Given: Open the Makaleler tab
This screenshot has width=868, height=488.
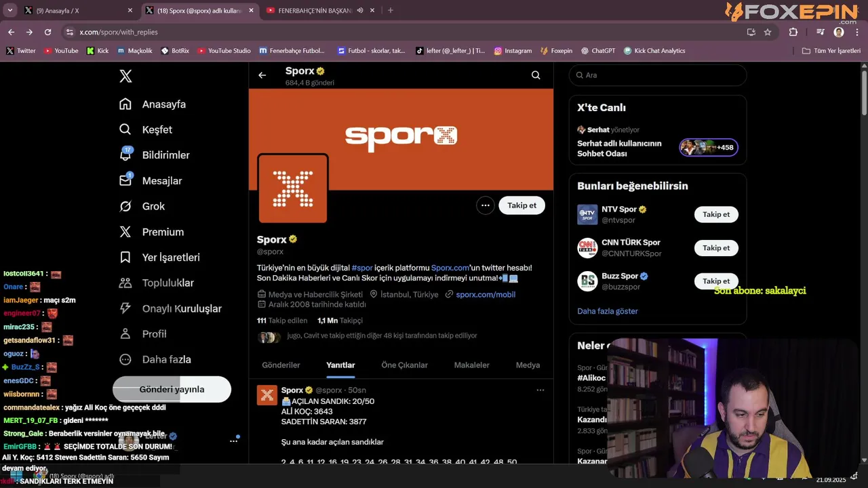Looking at the screenshot, I should pyautogui.click(x=471, y=365).
